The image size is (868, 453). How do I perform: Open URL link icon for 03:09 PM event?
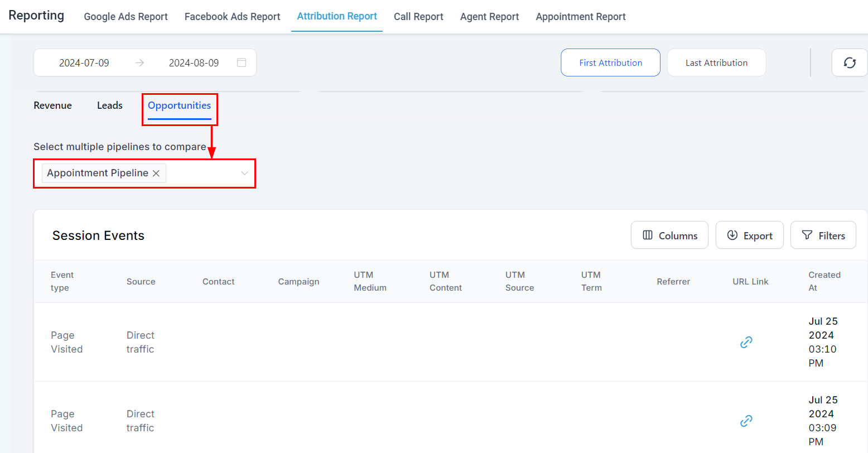click(x=746, y=421)
